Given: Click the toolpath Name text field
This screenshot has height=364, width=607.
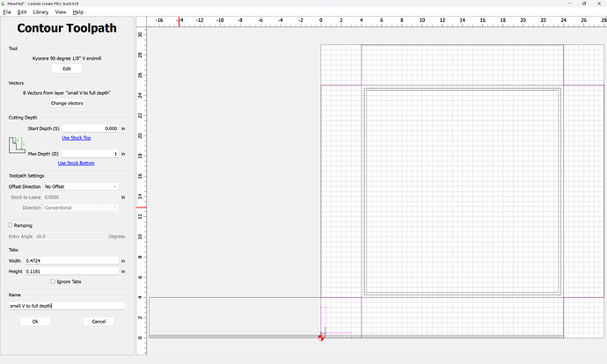Looking at the screenshot, I should pyautogui.click(x=66, y=305).
